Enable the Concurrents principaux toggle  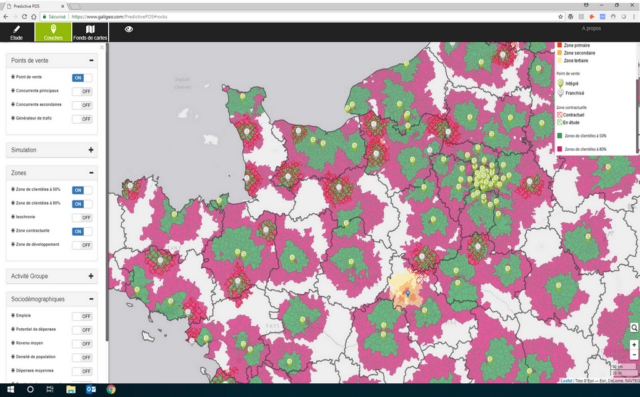tap(82, 91)
